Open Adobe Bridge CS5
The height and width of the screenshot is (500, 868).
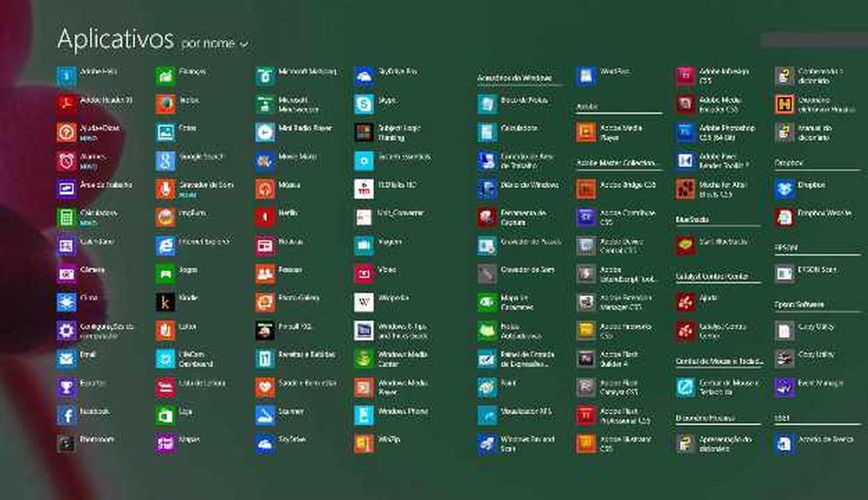pyautogui.click(x=616, y=190)
